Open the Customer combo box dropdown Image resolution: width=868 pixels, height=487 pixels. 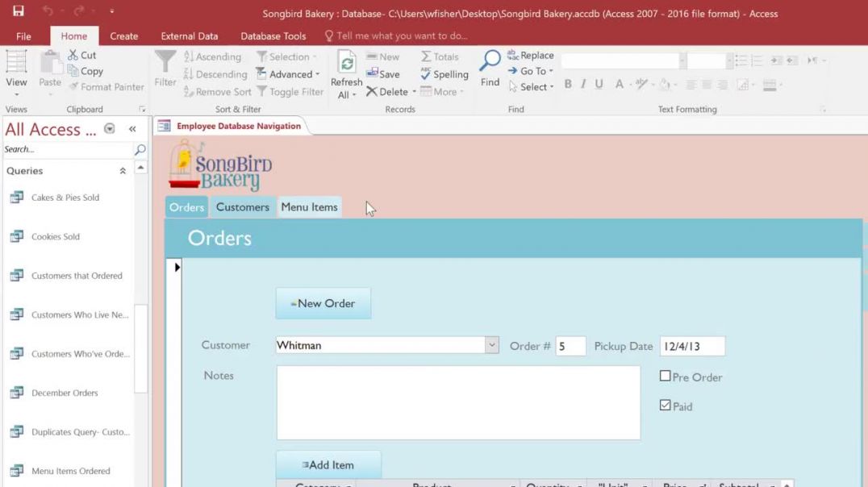tap(491, 345)
